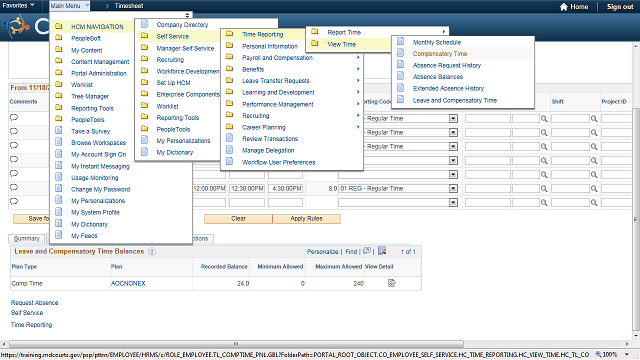Viewport: 640px width, 360px height.
Task: Open the Main Menu dropdown
Action: pyautogui.click(x=69, y=6)
